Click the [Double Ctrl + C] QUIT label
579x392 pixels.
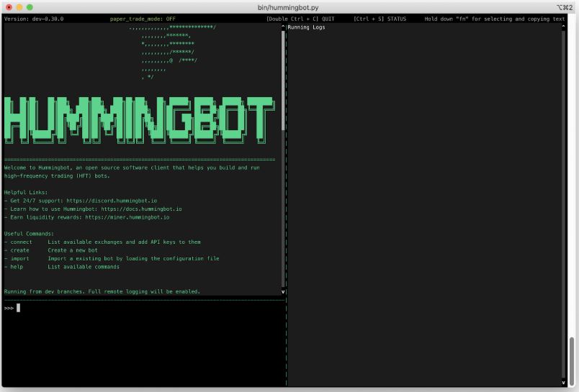(x=302, y=19)
